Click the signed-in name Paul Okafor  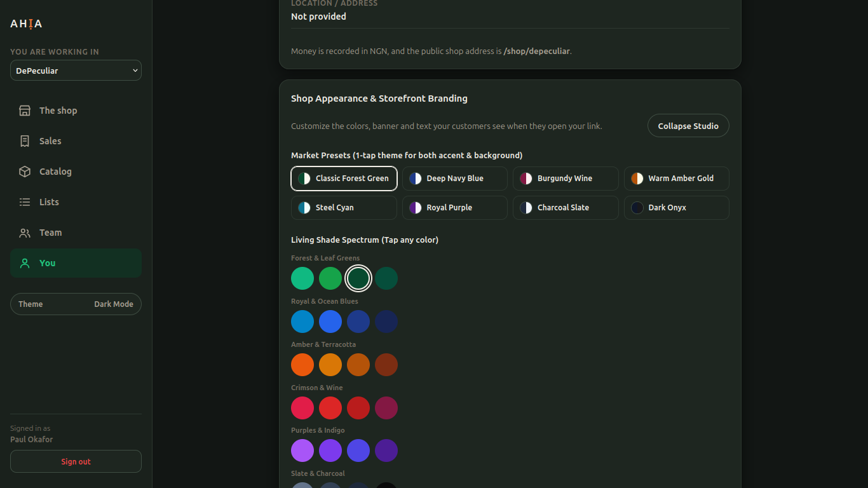32,440
